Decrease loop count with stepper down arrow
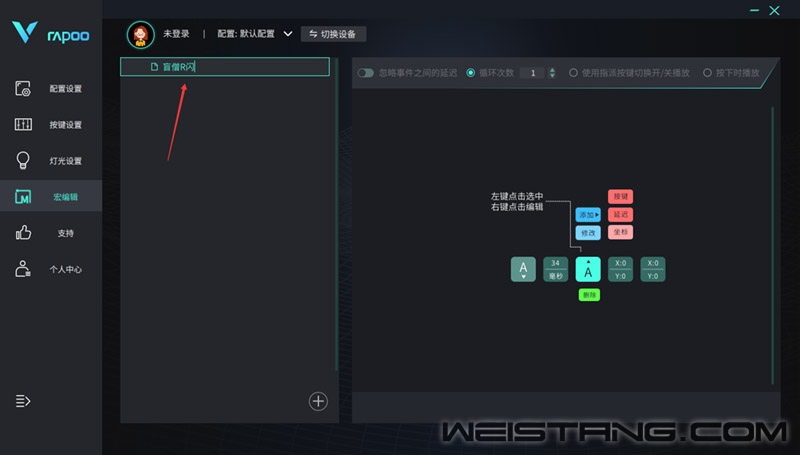The height and width of the screenshot is (455, 800). coord(552,76)
